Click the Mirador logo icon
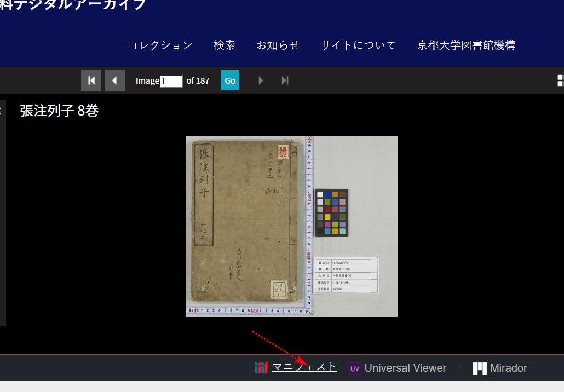Viewport: 564px width, 392px height. [480, 368]
